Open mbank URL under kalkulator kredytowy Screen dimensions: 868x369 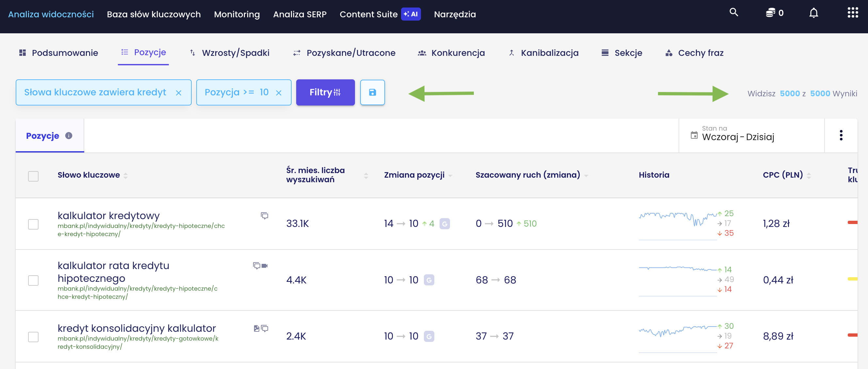[141, 230]
